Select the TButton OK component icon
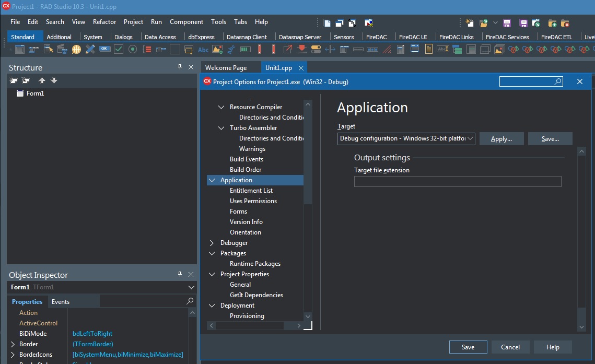This screenshot has width=595, height=364. [x=104, y=49]
